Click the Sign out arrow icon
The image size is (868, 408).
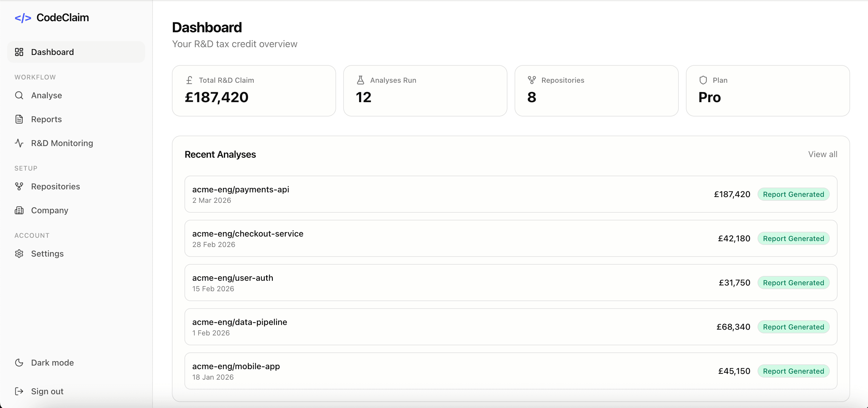19,391
